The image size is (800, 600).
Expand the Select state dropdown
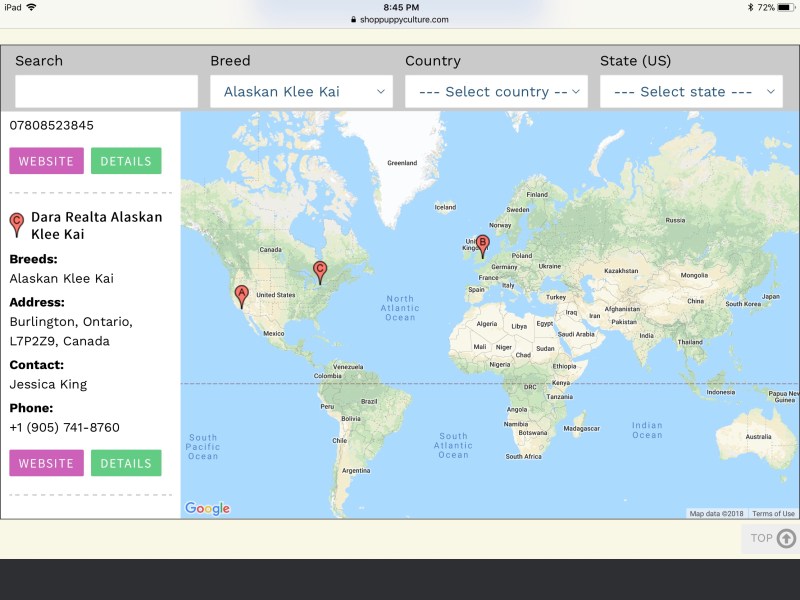click(691, 92)
